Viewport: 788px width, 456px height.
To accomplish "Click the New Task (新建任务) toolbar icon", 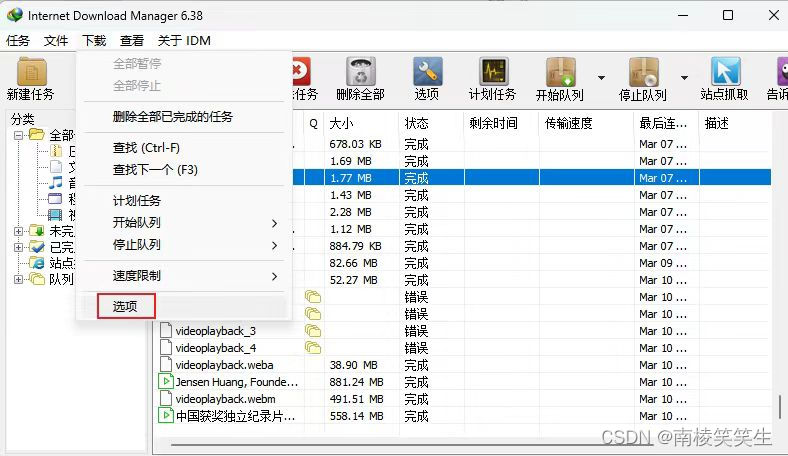I will click(x=31, y=71).
